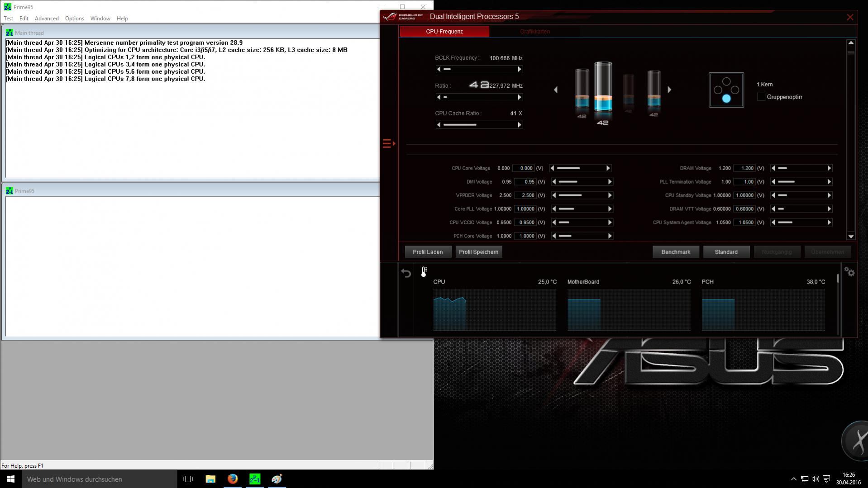Click CPU temperature graph
The height and width of the screenshot is (488, 868).
(x=495, y=310)
